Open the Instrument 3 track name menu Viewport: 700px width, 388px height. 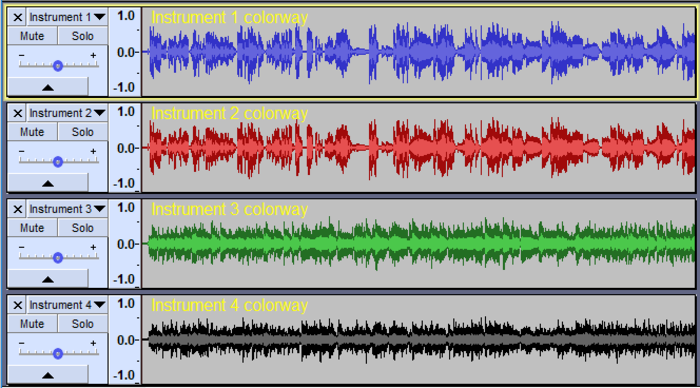coord(67,209)
